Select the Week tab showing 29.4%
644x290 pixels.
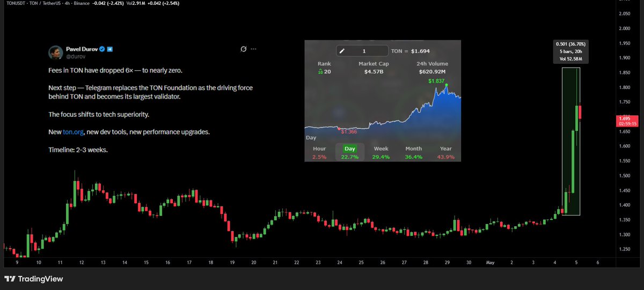[x=381, y=152]
